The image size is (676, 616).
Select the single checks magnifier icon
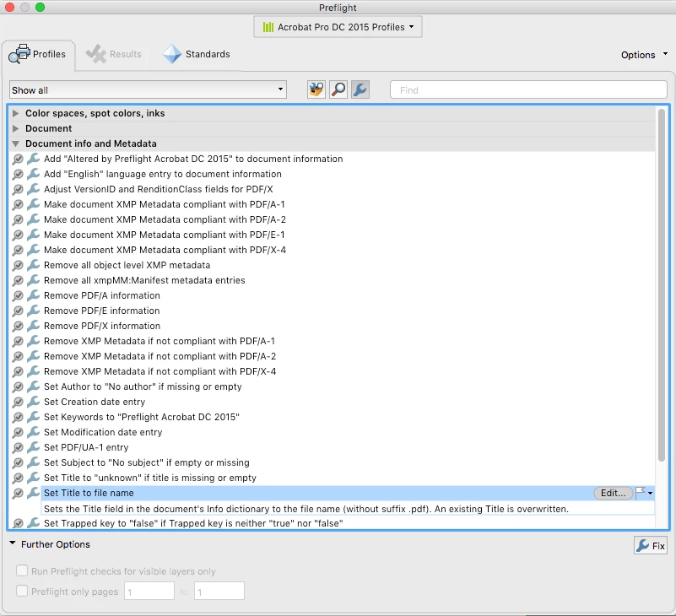[338, 89]
